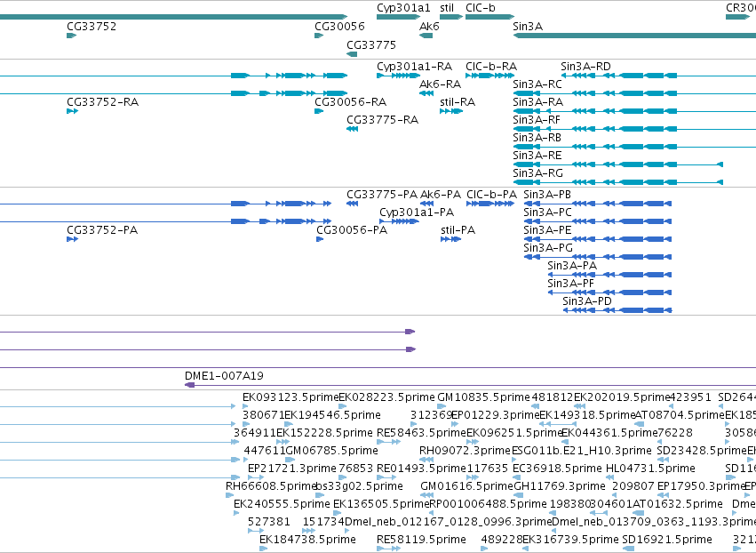Select the Sin3A gene label
Image resolution: width=756 pixels, height=553 pixels.
pyautogui.click(x=528, y=26)
